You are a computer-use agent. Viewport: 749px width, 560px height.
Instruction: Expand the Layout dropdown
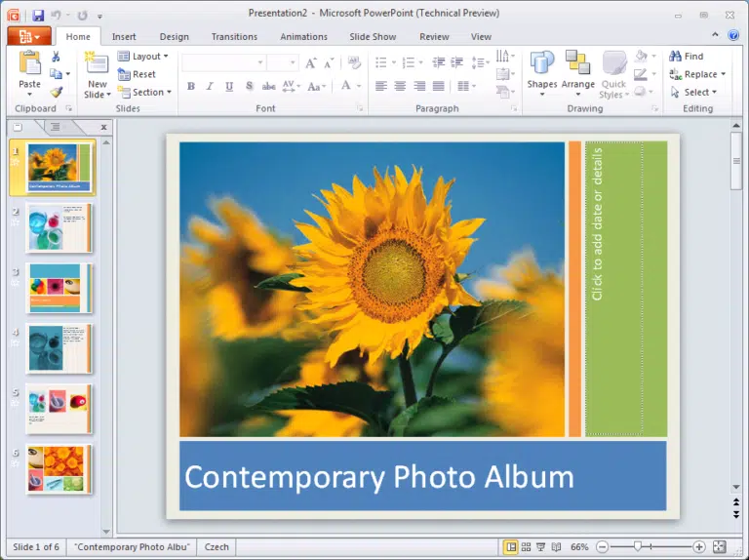143,56
